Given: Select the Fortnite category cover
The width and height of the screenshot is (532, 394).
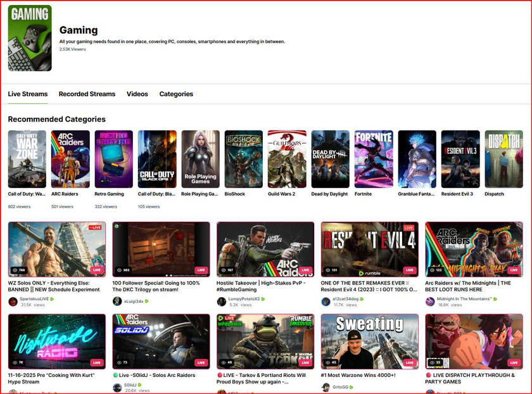Looking at the screenshot, I should click(374, 159).
